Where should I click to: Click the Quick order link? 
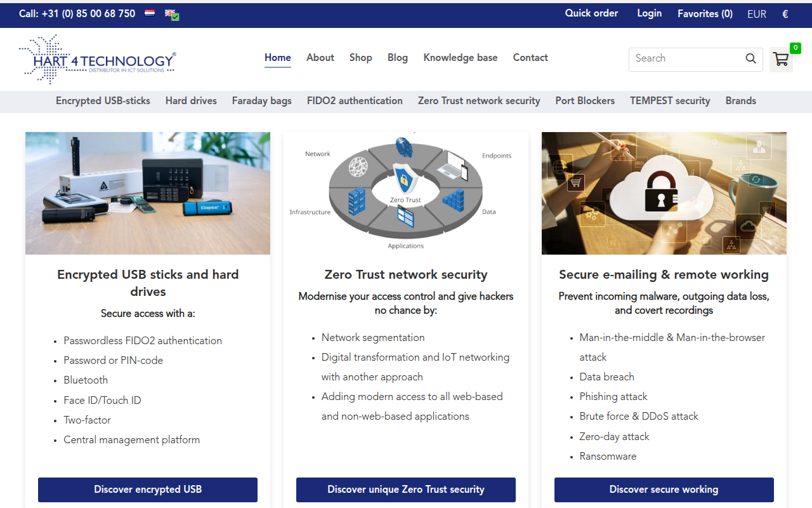(x=592, y=13)
